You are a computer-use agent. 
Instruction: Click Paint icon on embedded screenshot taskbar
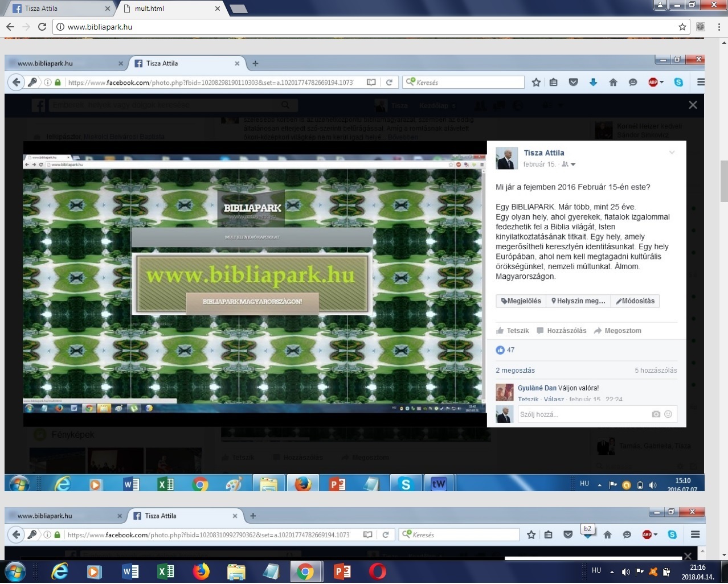click(234, 484)
